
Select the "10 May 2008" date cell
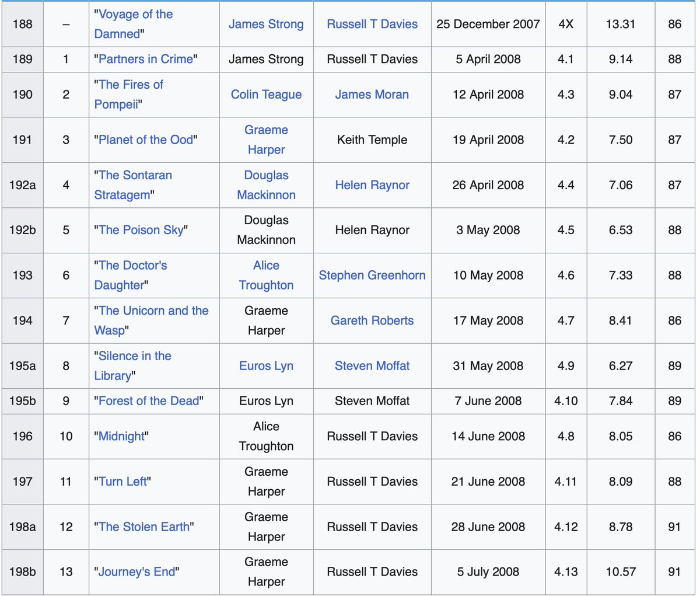pos(488,276)
